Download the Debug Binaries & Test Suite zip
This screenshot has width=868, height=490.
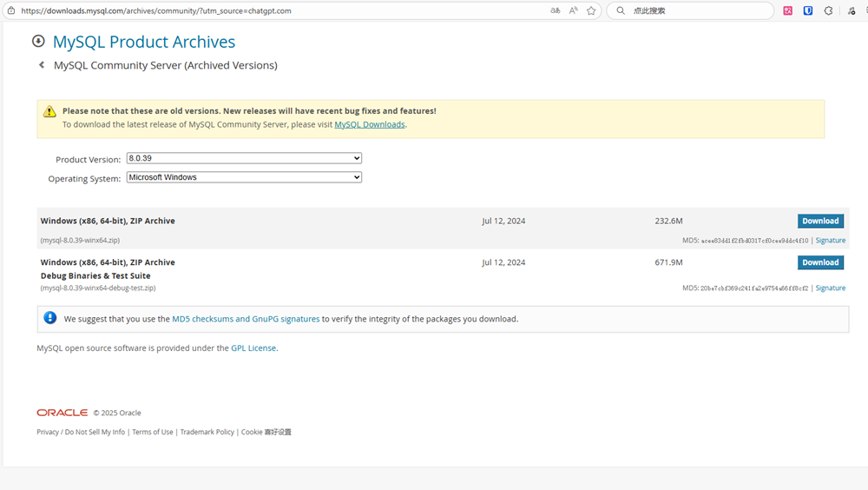(820, 262)
